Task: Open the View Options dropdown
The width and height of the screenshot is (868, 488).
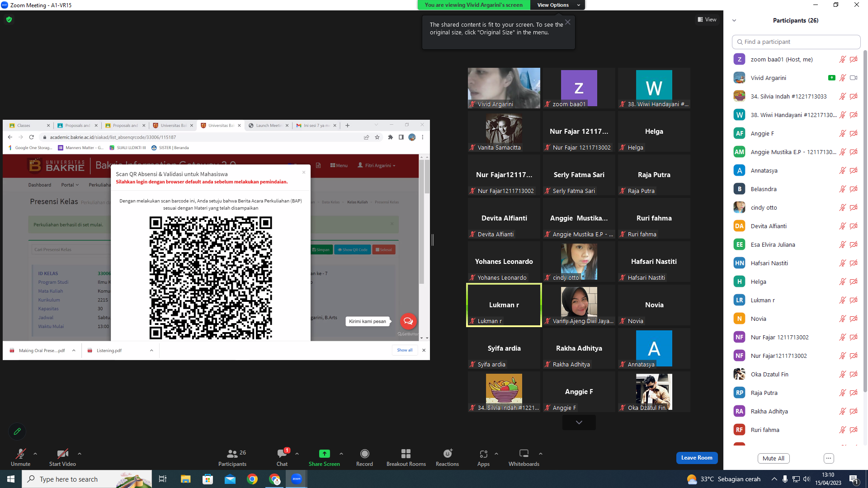Action: pos(558,5)
